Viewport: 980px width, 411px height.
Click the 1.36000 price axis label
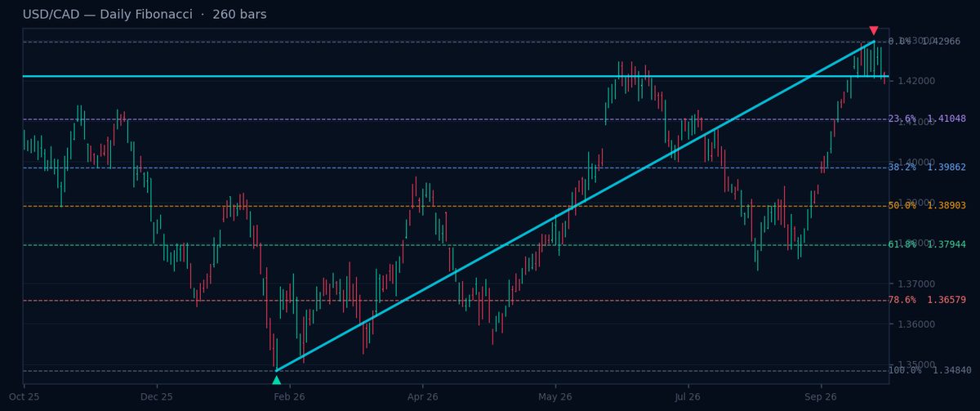point(916,324)
